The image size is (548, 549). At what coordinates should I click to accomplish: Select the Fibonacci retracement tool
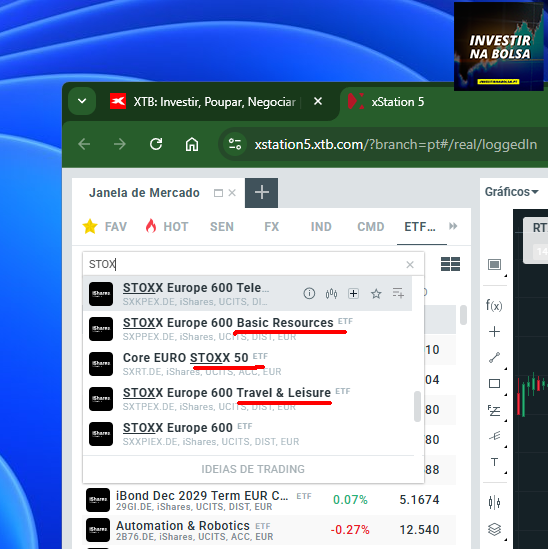[494, 410]
